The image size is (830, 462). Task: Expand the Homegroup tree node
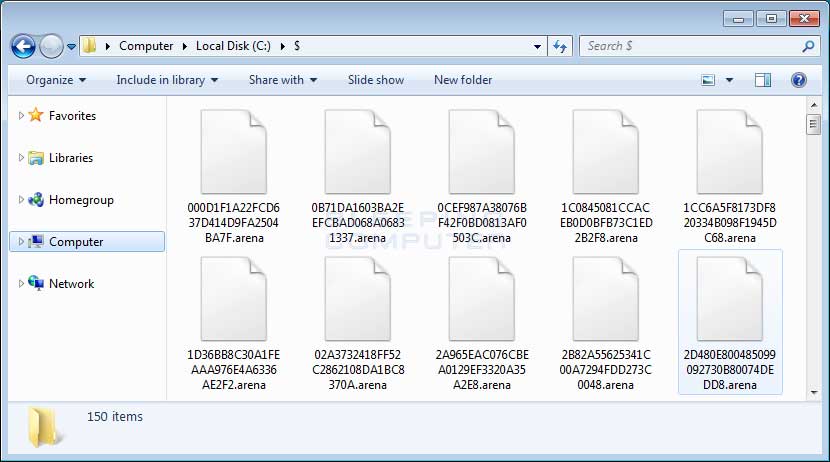pyautogui.click(x=21, y=200)
